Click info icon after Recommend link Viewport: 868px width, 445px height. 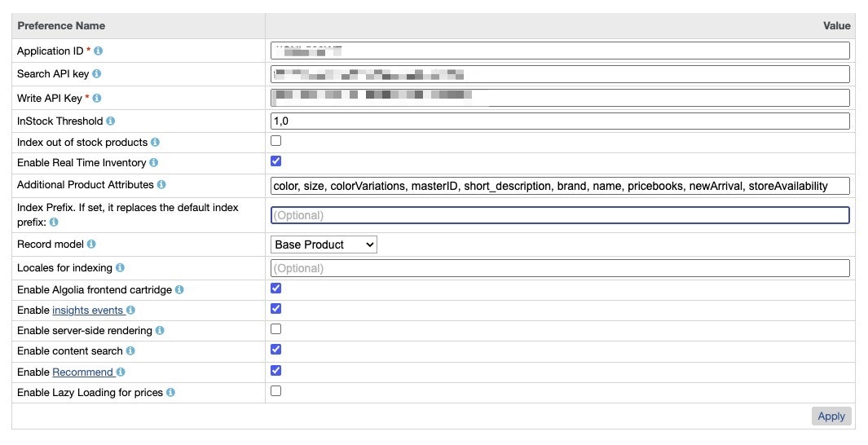(x=121, y=372)
